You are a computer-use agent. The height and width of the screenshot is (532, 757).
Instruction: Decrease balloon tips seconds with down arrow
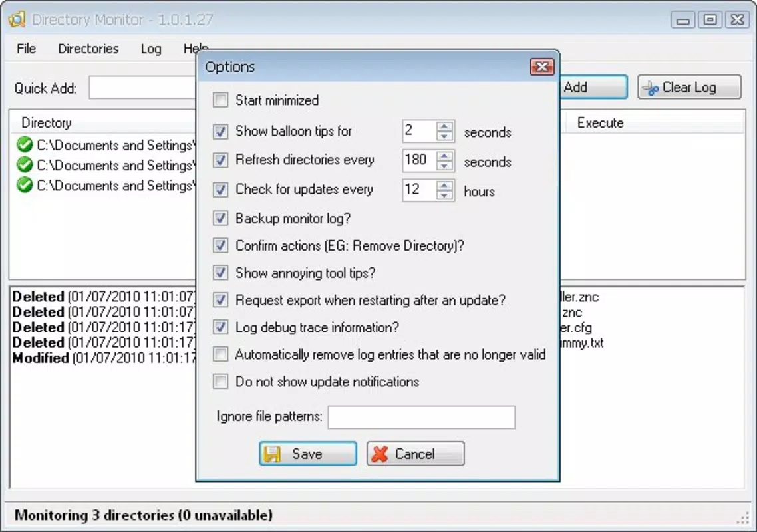[444, 136]
